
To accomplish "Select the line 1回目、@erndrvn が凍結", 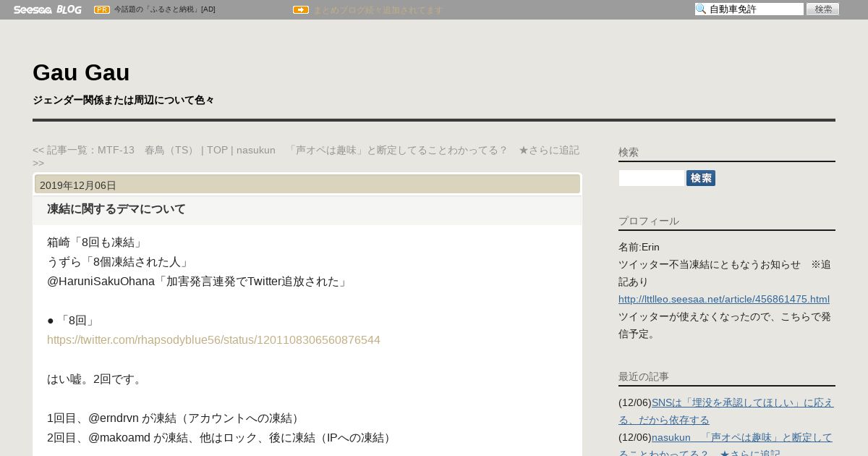I will [x=175, y=418].
